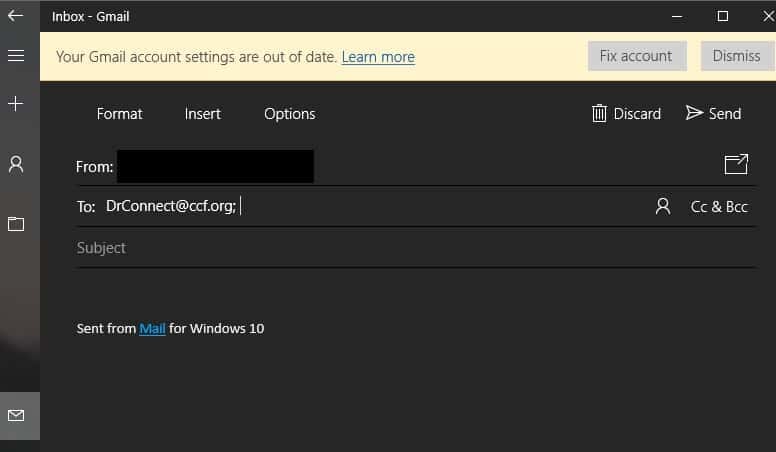Open the message in a new window

pos(736,164)
